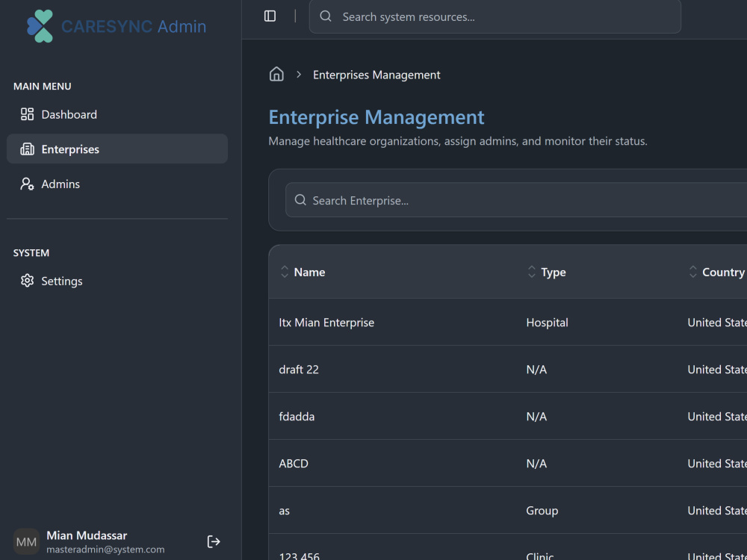Select the ABCD row name

pyautogui.click(x=294, y=464)
